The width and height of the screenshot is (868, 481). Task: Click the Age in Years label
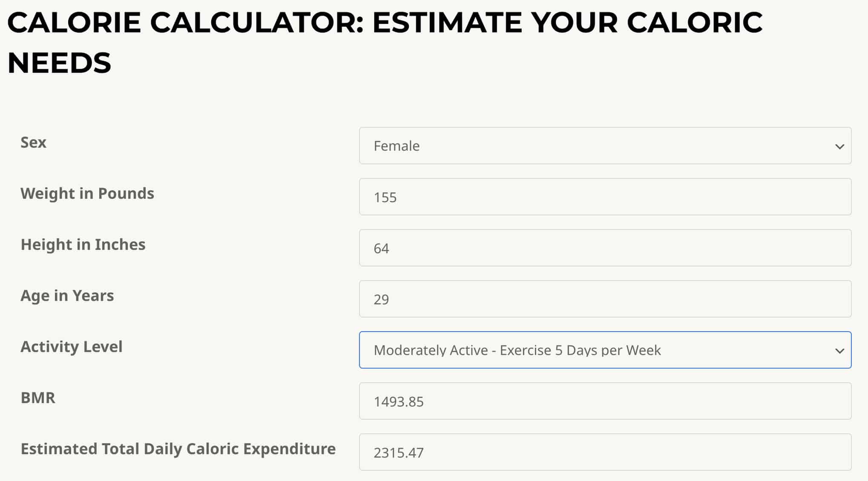[67, 295]
